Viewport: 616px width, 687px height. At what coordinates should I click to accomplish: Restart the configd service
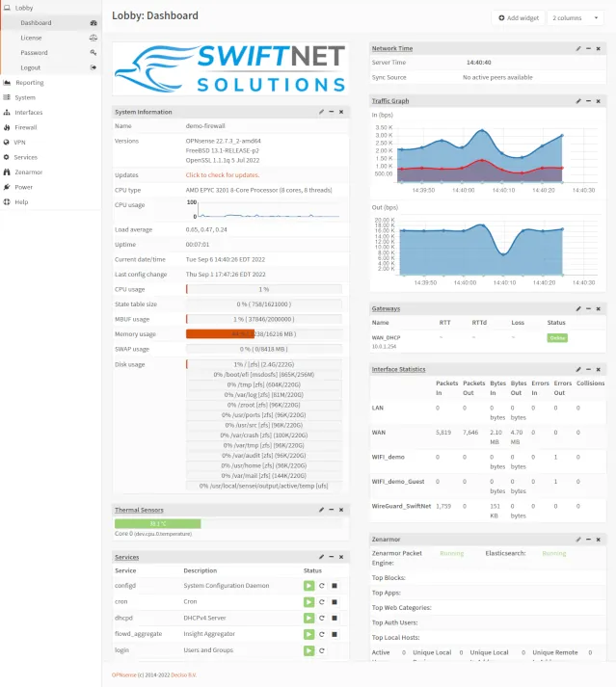pyautogui.click(x=322, y=586)
